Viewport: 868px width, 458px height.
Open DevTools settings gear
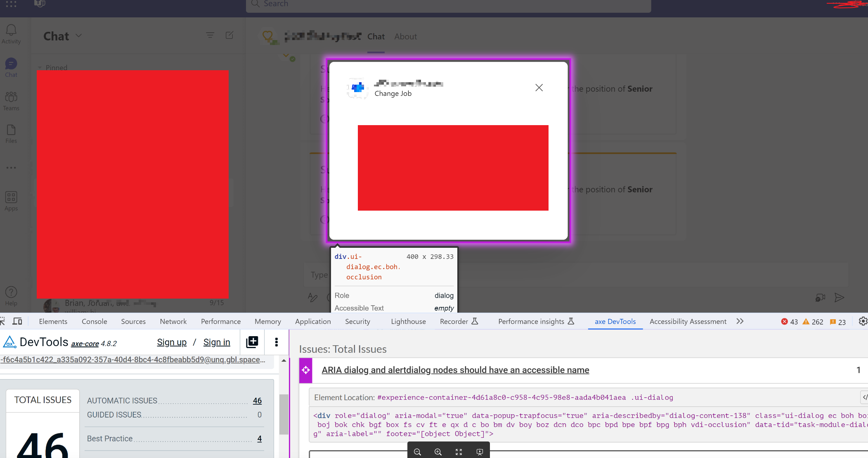(862, 321)
